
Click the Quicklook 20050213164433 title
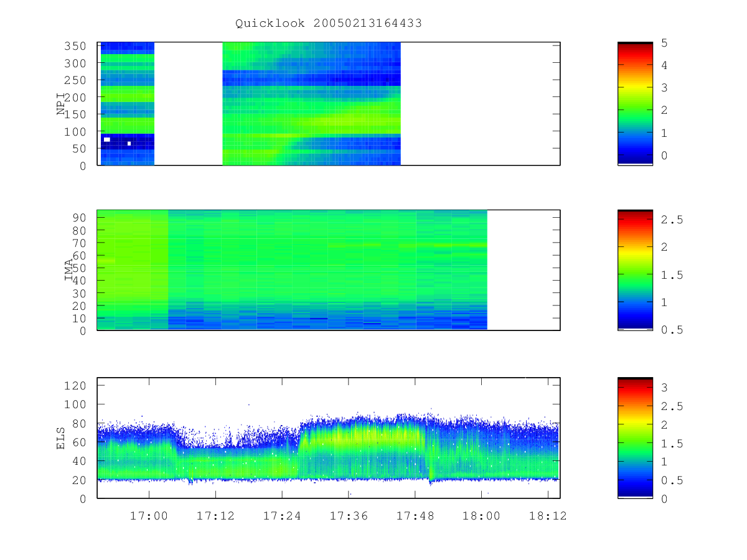click(329, 23)
